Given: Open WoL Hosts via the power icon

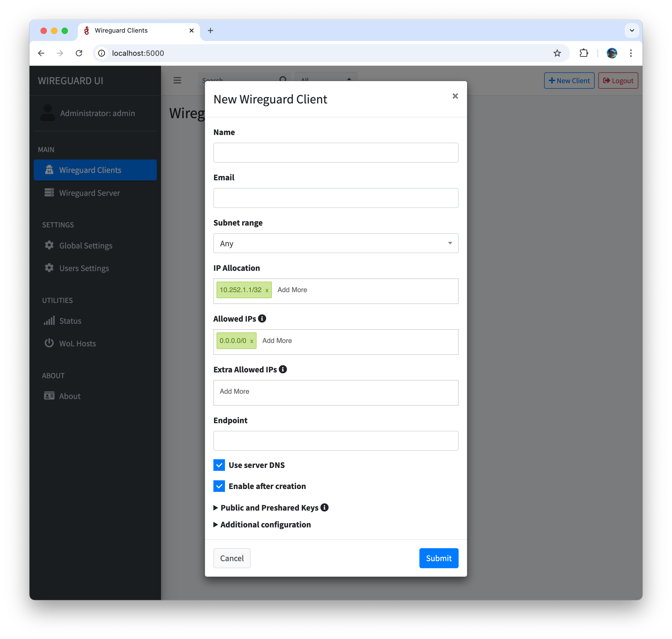Looking at the screenshot, I should [x=49, y=343].
